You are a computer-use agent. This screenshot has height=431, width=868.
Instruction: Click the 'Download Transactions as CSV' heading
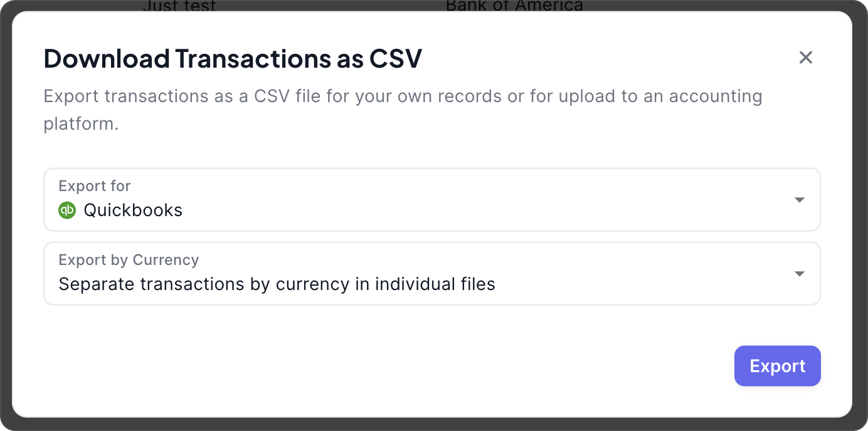pos(233,59)
